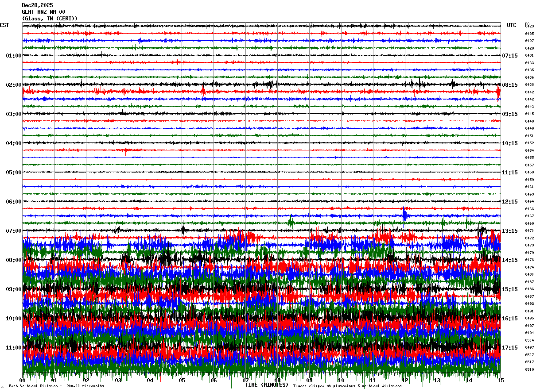The image size is (536, 392).
Task: Click the minute axis tick labeled 00
Action: click(22, 380)
